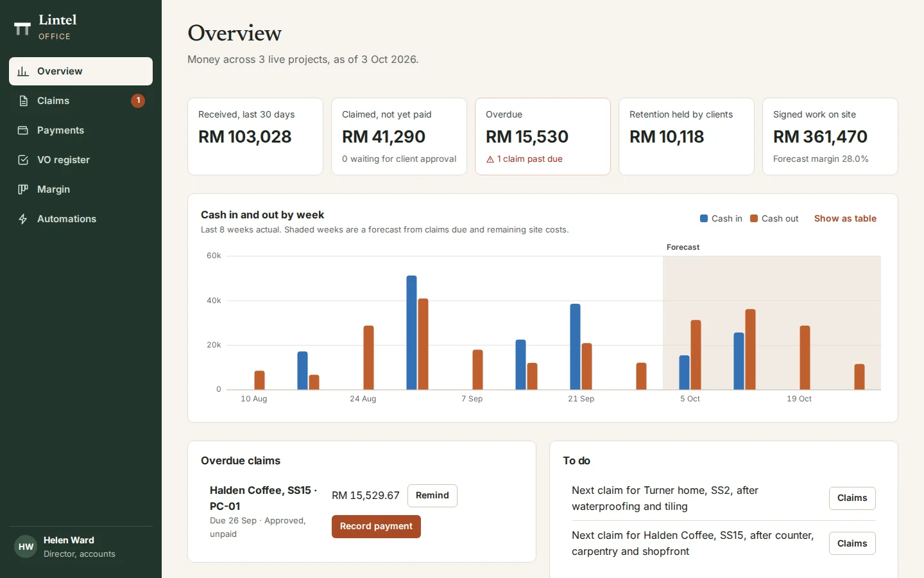
Task: Click the "Forecast margin 28.0%" text
Action: (x=821, y=159)
